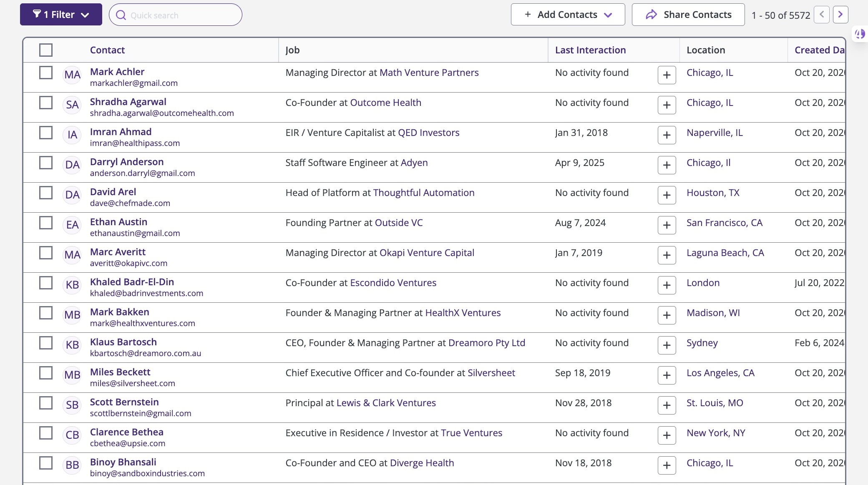Select the Miles Beckett row checkbox

pos(46,373)
